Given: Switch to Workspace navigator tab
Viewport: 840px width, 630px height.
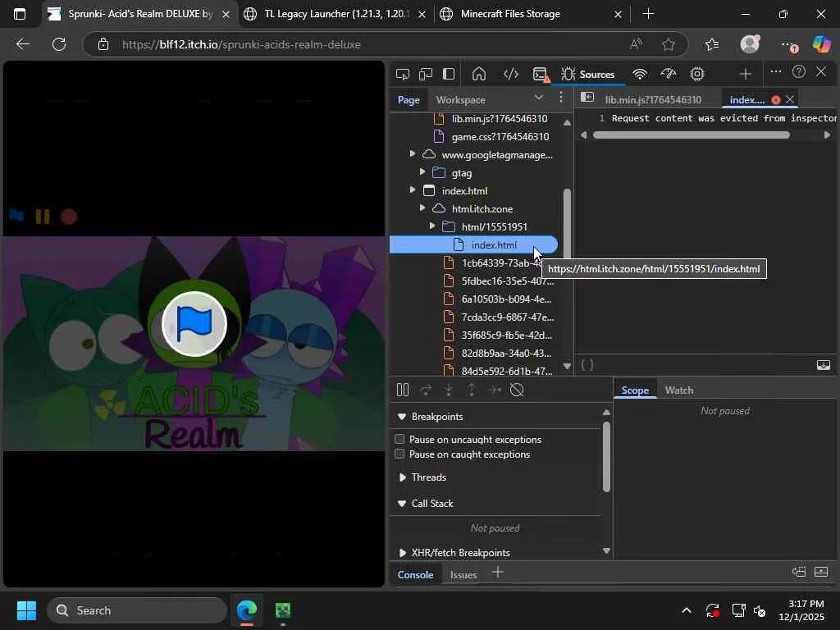Looking at the screenshot, I should [x=461, y=99].
